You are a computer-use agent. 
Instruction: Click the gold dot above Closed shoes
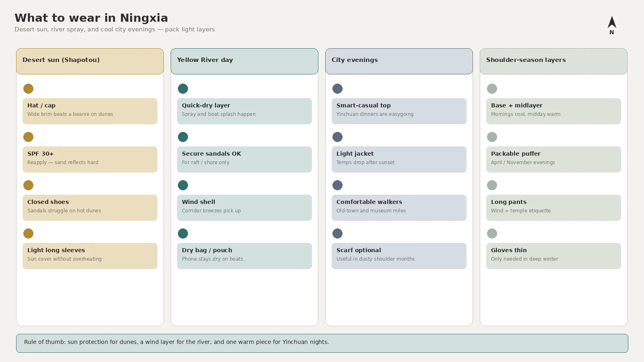(x=28, y=185)
